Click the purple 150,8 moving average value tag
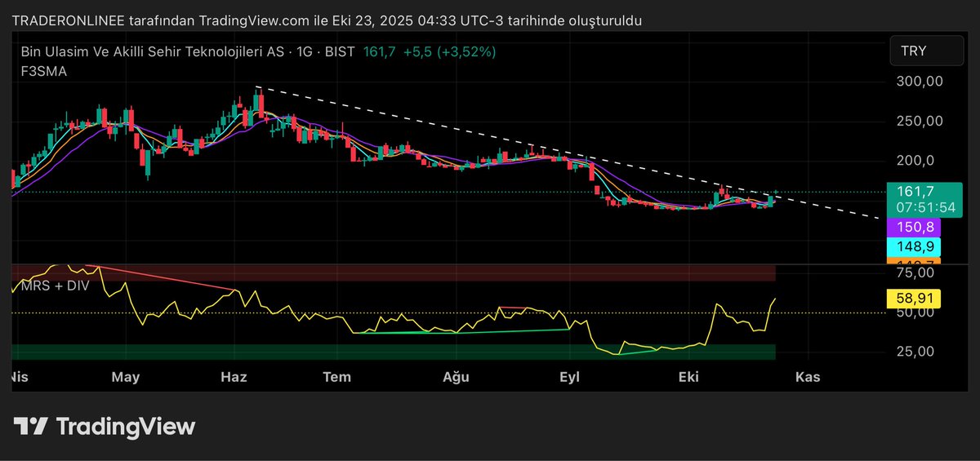 [913, 227]
